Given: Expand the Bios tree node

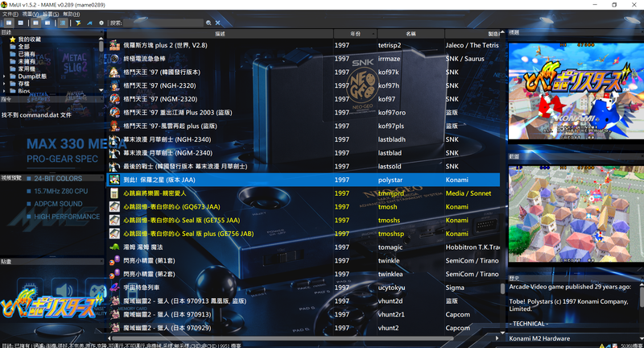Looking at the screenshot, I should click(x=4, y=91).
